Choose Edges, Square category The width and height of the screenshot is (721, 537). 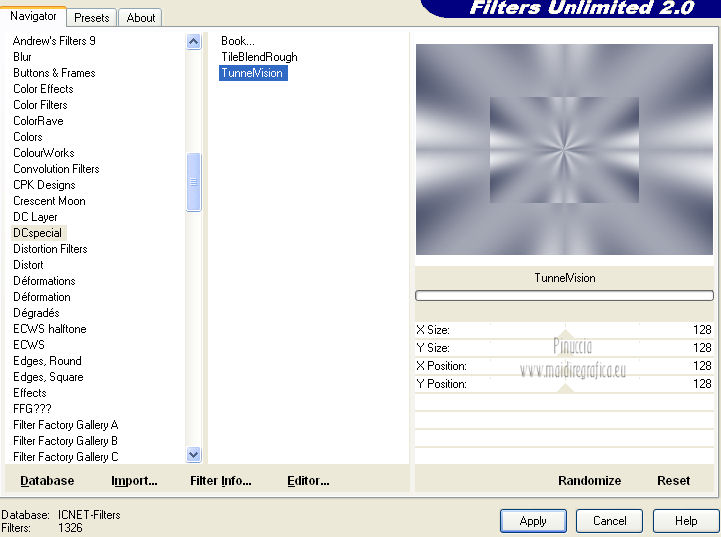48,377
